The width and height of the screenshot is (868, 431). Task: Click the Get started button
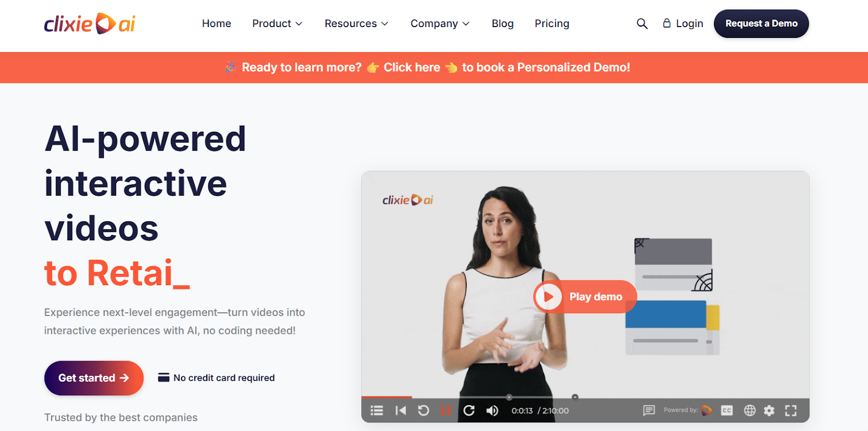(x=94, y=378)
